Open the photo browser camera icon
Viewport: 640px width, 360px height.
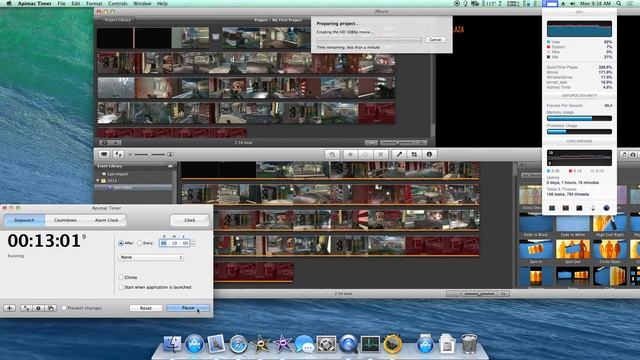633,154
